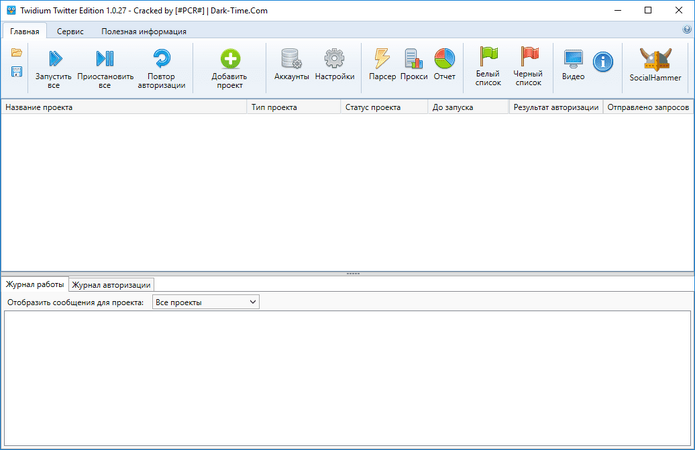Close the Twidium window
This screenshot has width=695, height=450.
679,10
